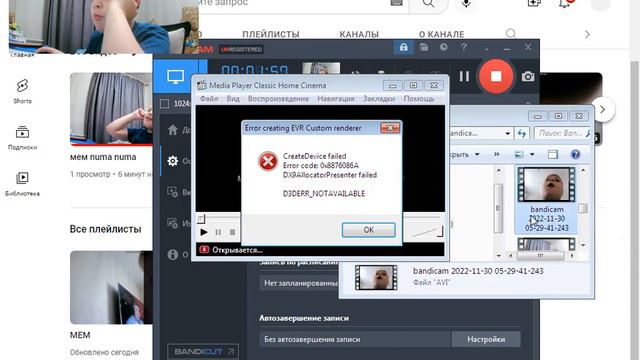Screen dimensions: 640x360
Task: Open Explorer Открыть dropdown arrow
Action: [x=477, y=154]
